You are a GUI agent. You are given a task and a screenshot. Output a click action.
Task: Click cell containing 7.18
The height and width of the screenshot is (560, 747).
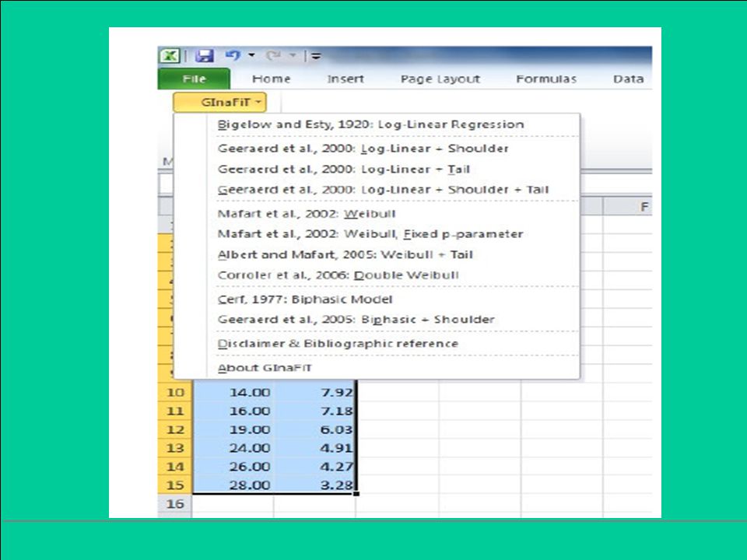[314, 411]
